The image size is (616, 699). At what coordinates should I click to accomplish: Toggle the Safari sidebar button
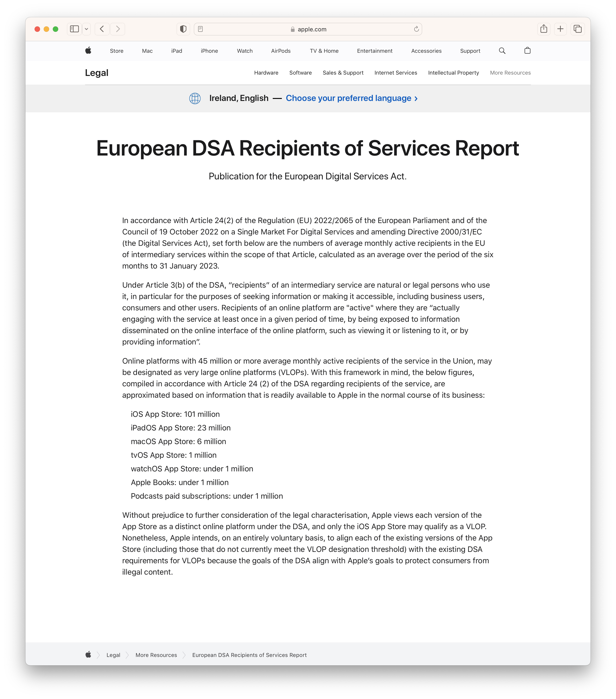coord(74,29)
